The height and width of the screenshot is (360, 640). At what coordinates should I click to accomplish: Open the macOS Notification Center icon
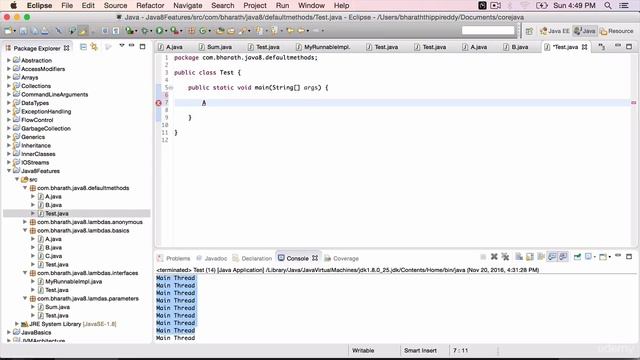[x=624, y=5]
